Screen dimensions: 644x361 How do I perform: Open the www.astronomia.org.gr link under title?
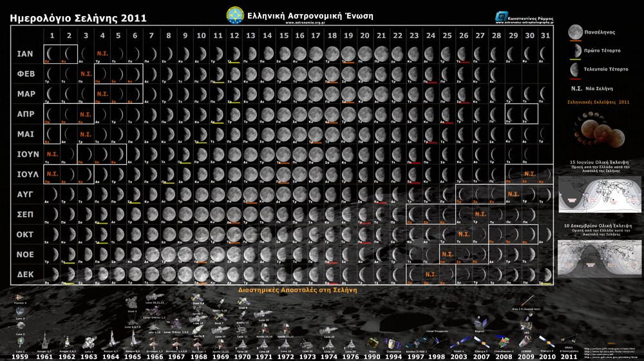coord(305,23)
